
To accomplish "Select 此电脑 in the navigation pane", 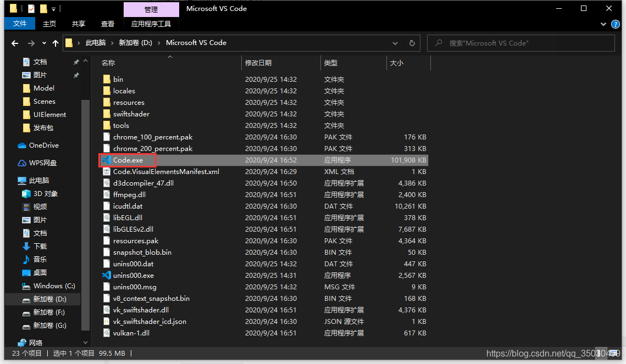I will (34, 180).
